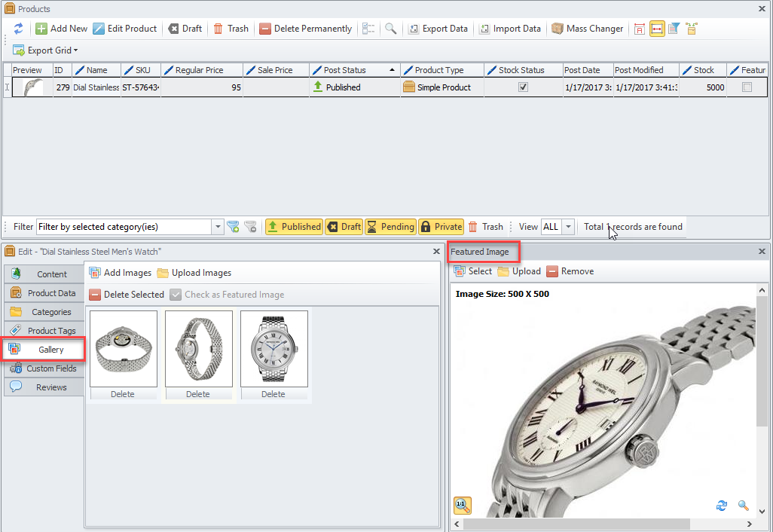Viewport: 773px width, 532px height.
Task: Click the apply filter funnel icon
Action: 233,227
